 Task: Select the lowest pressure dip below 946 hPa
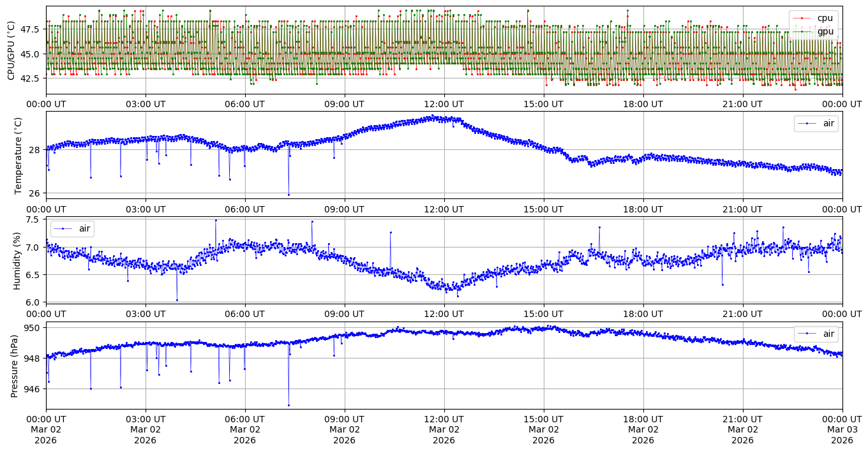pyautogui.click(x=288, y=405)
